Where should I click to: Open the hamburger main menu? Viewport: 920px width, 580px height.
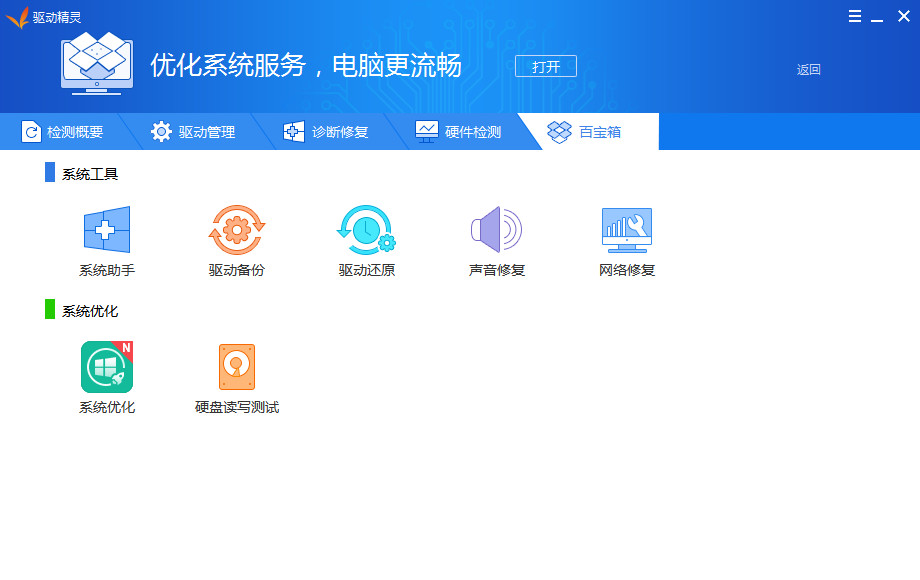pos(855,16)
